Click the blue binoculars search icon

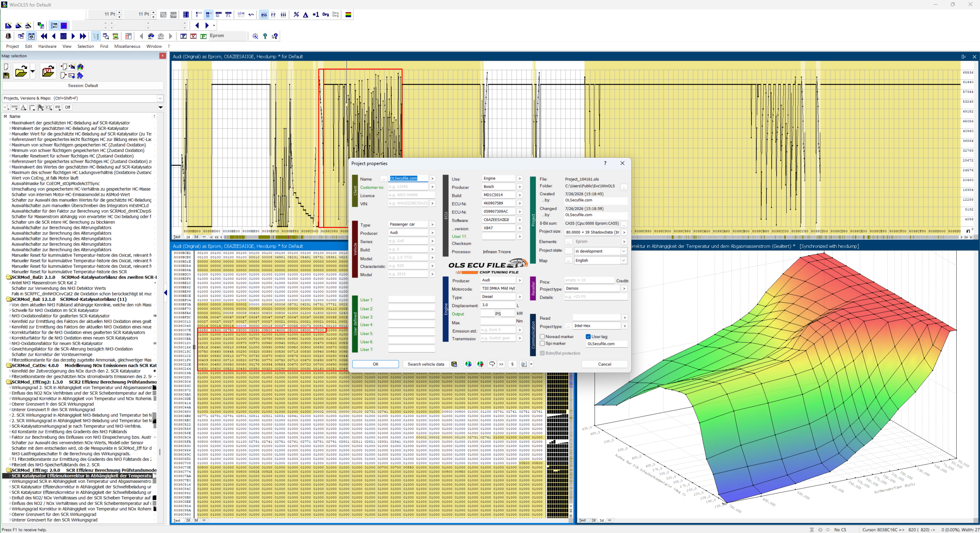[151, 36]
